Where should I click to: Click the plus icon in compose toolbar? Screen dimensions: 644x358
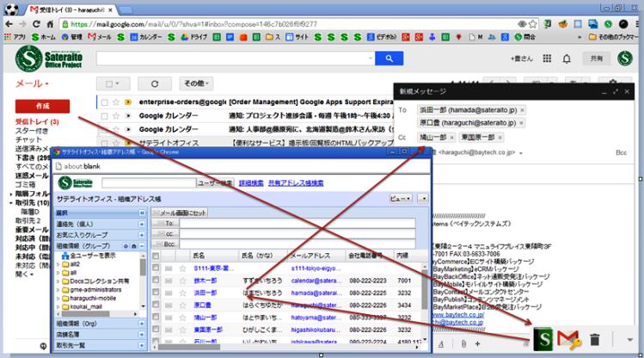pos(477,343)
